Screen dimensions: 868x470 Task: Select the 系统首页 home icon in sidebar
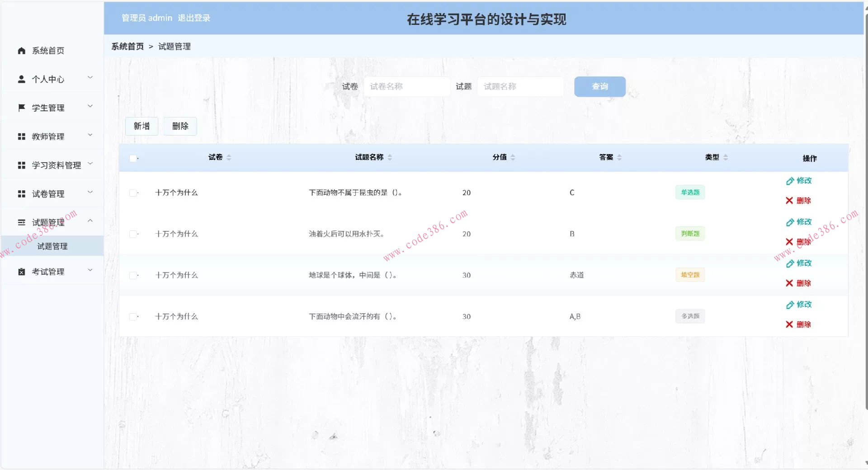(x=21, y=51)
